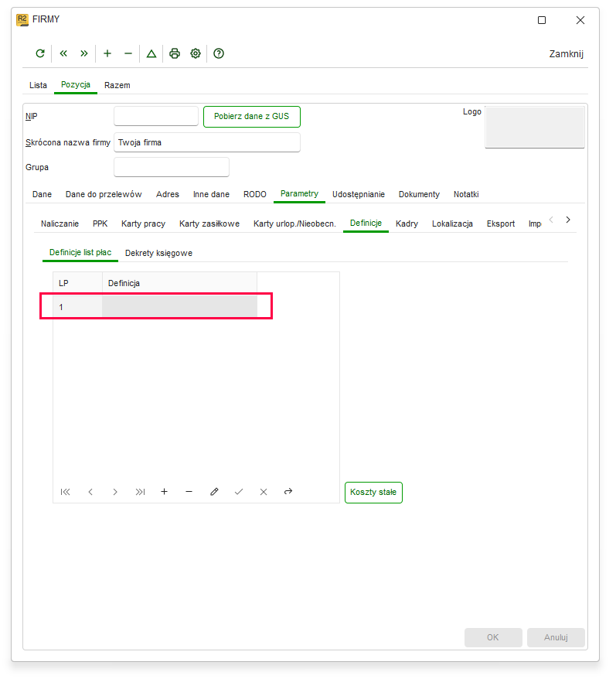The width and height of the screenshot is (616, 679).
Task: Select the PPK sub-tab
Action: coord(100,223)
